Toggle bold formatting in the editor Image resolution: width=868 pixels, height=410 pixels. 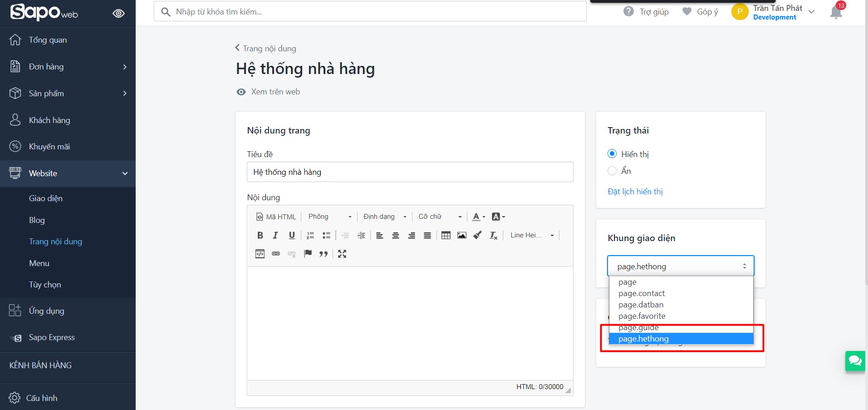(x=260, y=235)
